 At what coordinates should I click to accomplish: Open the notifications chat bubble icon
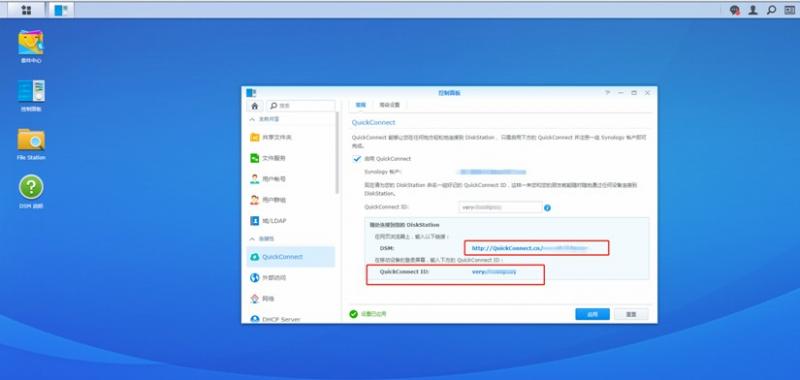(x=734, y=10)
